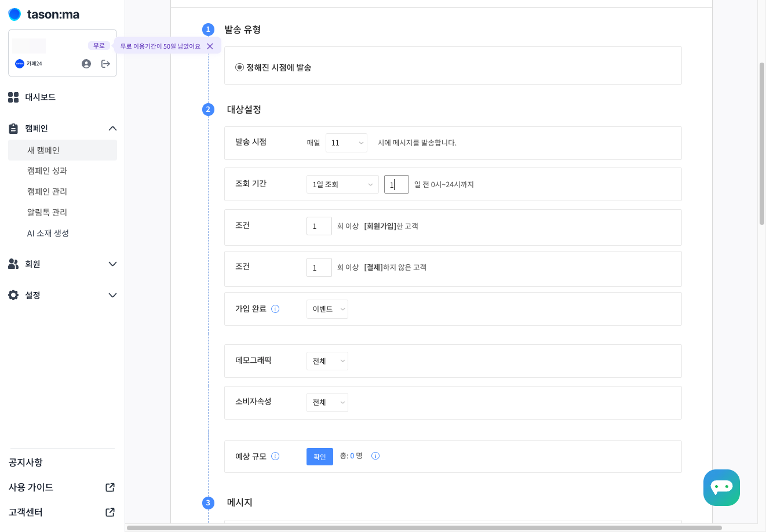This screenshot has width=766, height=532.
Task: Click 시에 메시지를 발송합니다. text
Action: pyautogui.click(x=417, y=143)
